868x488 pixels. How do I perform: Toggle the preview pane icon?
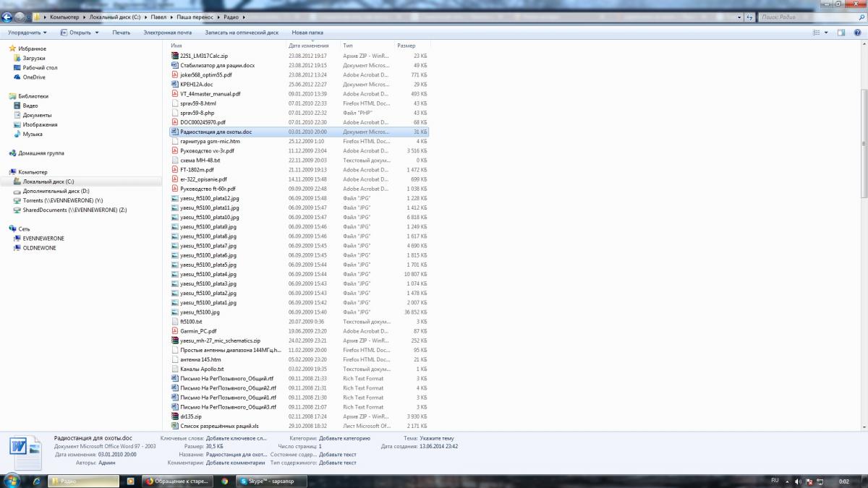[x=841, y=33]
